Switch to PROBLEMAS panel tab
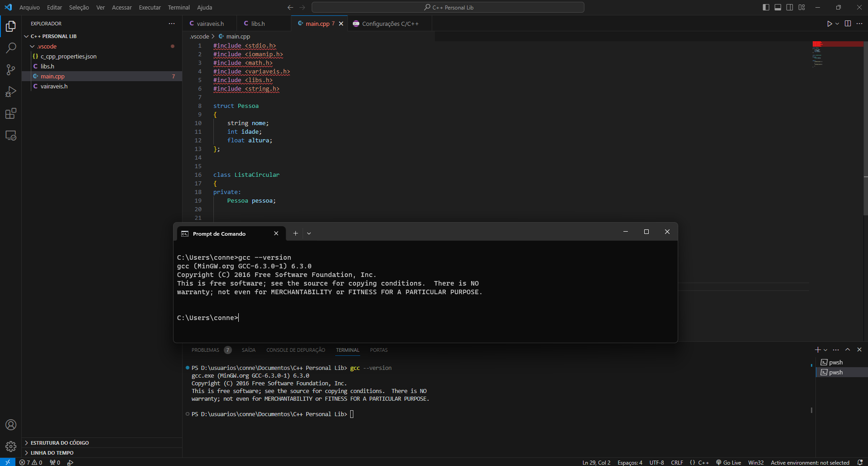Viewport: 868px width, 466px height. (x=211, y=350)
